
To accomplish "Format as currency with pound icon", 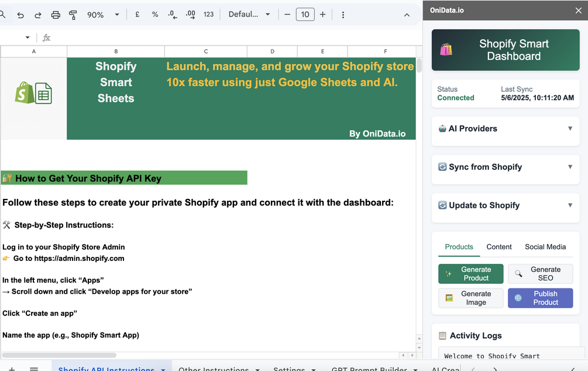I will coord(137,15).
